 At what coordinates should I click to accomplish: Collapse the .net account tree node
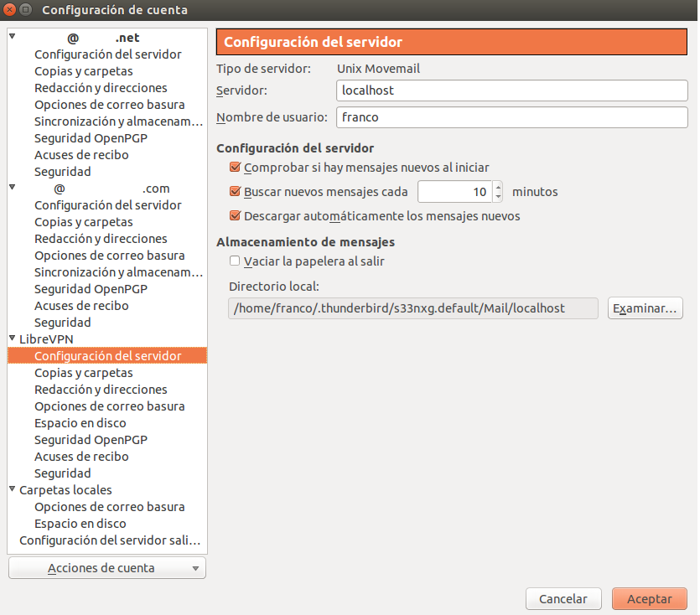13,38
